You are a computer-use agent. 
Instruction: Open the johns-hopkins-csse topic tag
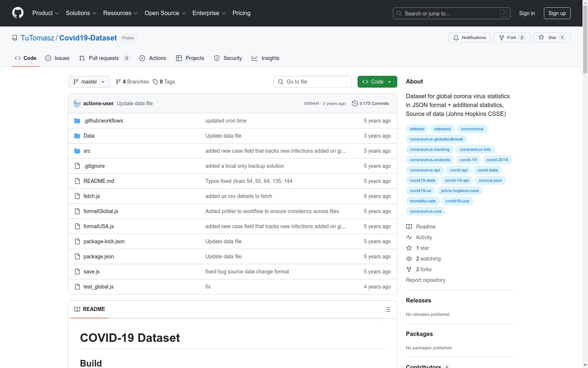pyautogui.click(x=460, y=191)
